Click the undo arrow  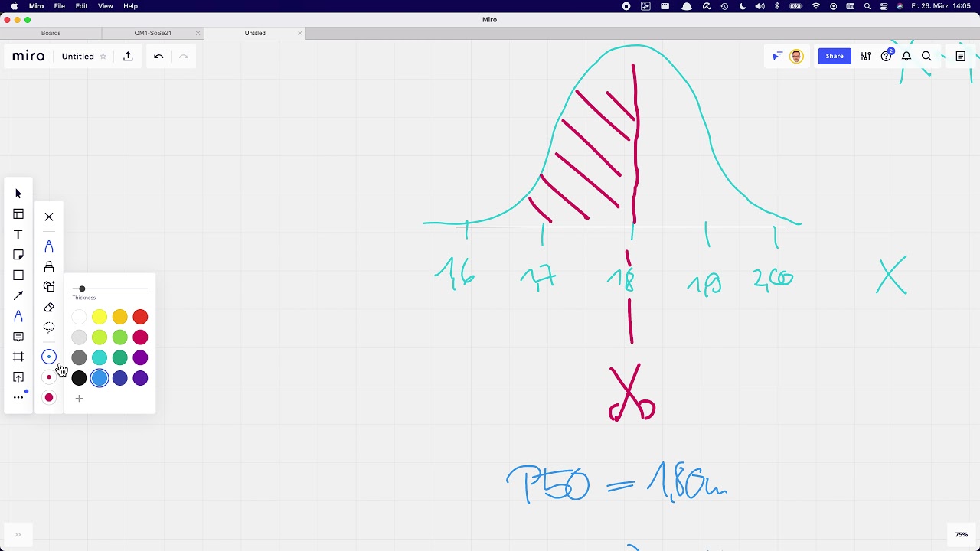point(158,56)
